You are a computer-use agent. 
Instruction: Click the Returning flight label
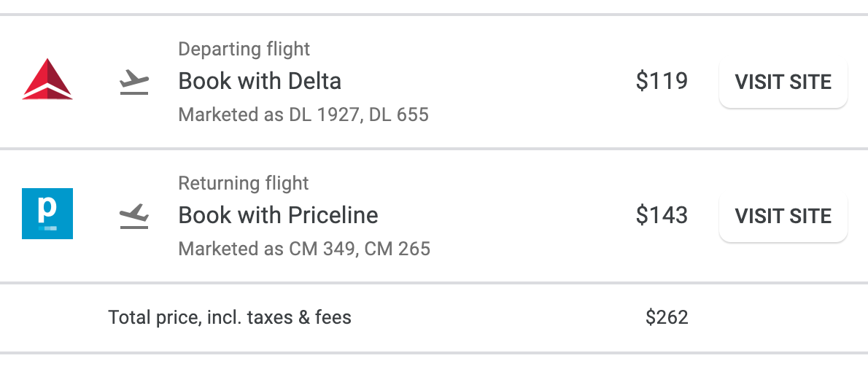[x=244, y=183]
